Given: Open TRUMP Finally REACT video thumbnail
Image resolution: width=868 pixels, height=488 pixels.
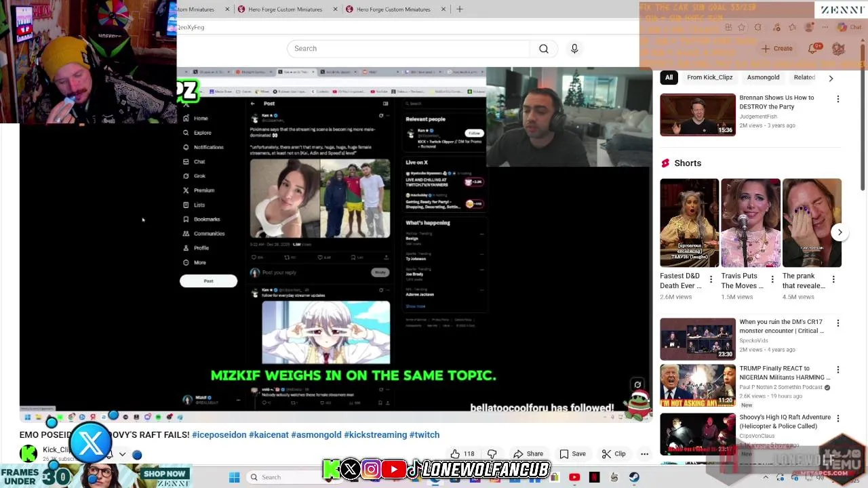Looking at the screenshot, I should tap(698, 386).
